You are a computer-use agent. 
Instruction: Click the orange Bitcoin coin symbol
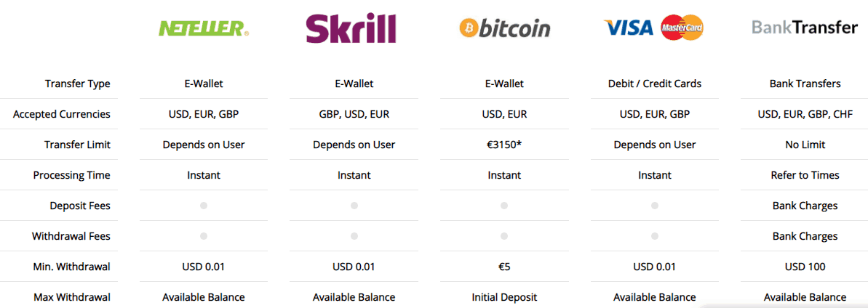pos(469,28)
